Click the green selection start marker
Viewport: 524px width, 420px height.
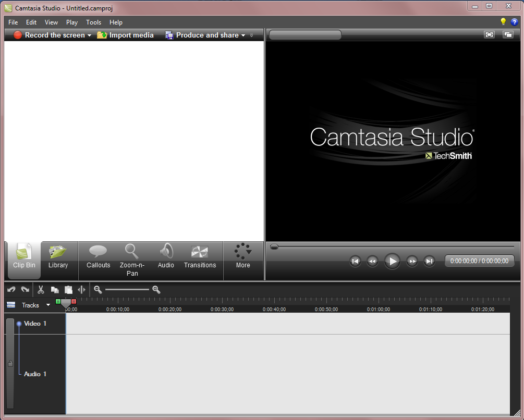58,302
